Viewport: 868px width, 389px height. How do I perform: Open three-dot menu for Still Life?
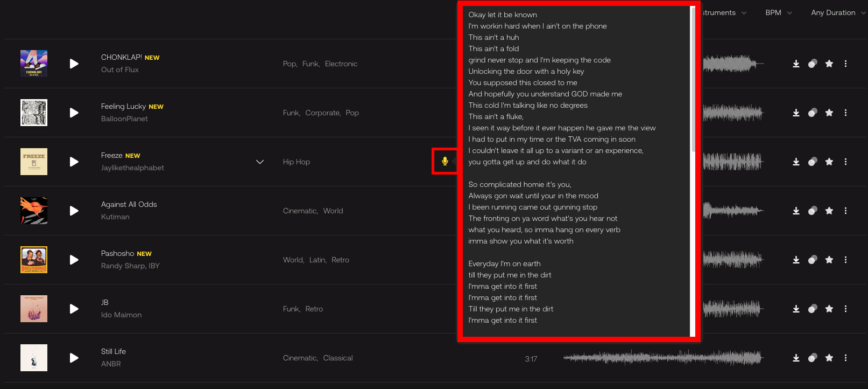coord(846,358)
